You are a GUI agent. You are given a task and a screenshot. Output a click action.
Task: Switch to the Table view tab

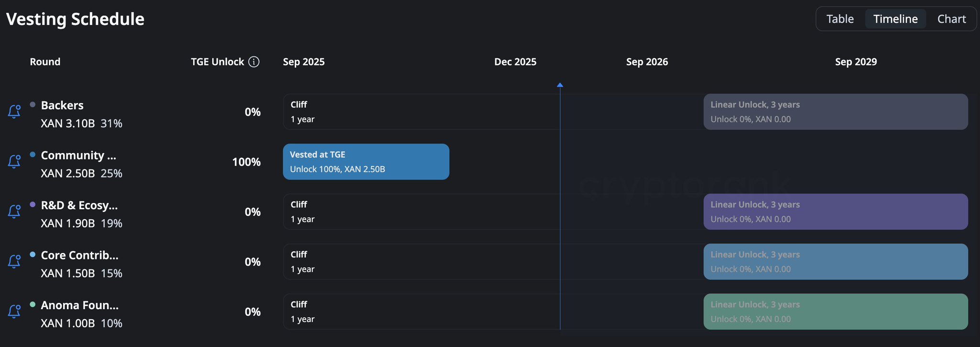(x=840, y=19)
